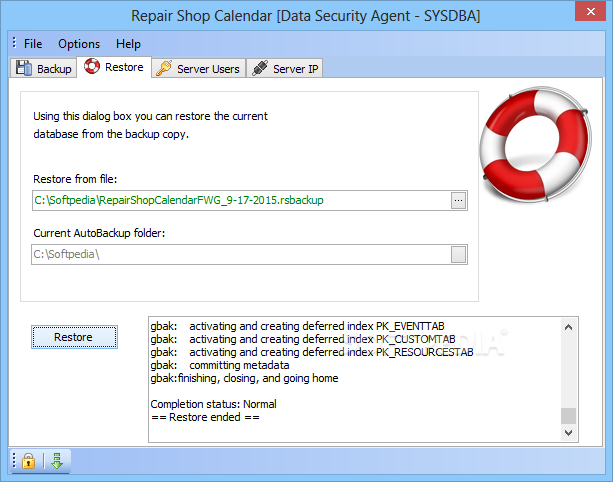Select the Restore tab
The width and height of the screenshot is (613, 482).
click(x=114, y=67)
